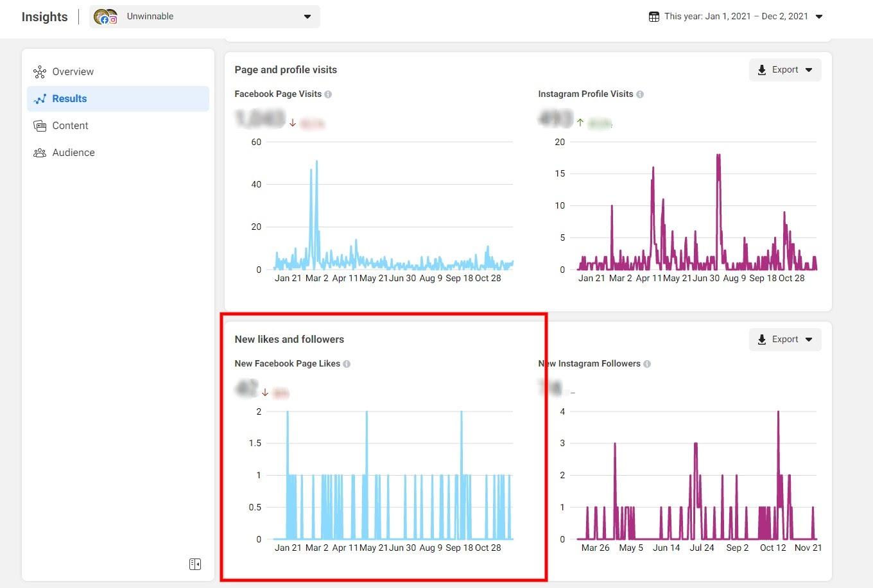
Task: Open the Unwinnable account dropdown
Action: click(x=307, y=17)
